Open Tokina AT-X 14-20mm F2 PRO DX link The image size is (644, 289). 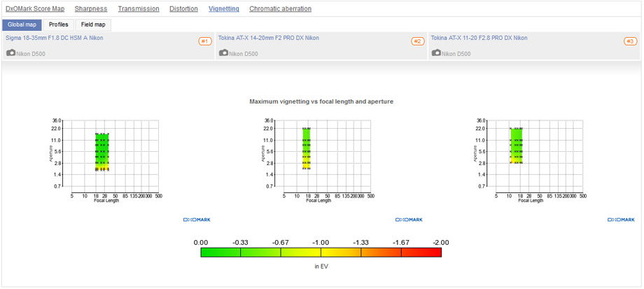click(269, 38)
